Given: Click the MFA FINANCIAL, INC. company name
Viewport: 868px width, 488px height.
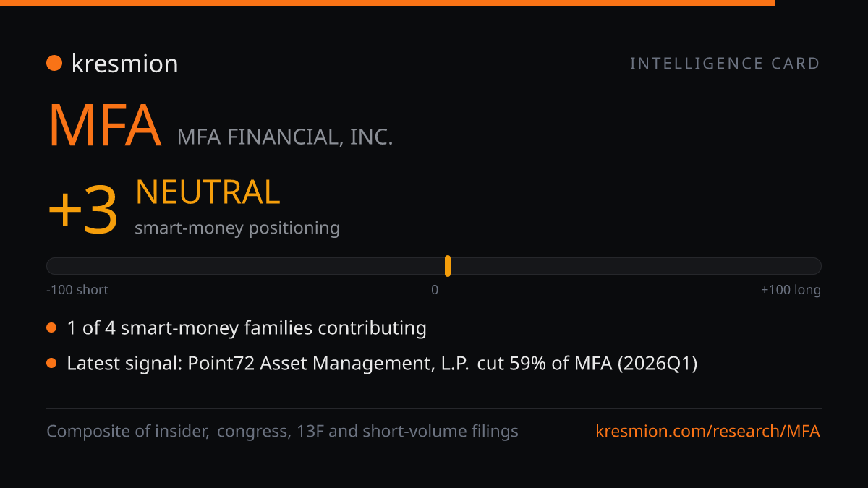Looking at the screenshot, I should pyautogui.click(x=285, y=137).
